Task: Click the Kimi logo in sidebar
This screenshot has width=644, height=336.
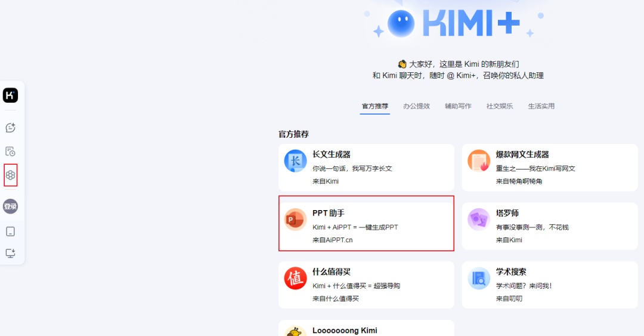Action: coord(10,95)
